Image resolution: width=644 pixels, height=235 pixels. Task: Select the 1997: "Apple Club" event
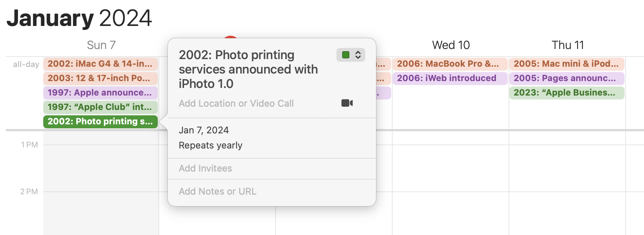click(100, 107)
